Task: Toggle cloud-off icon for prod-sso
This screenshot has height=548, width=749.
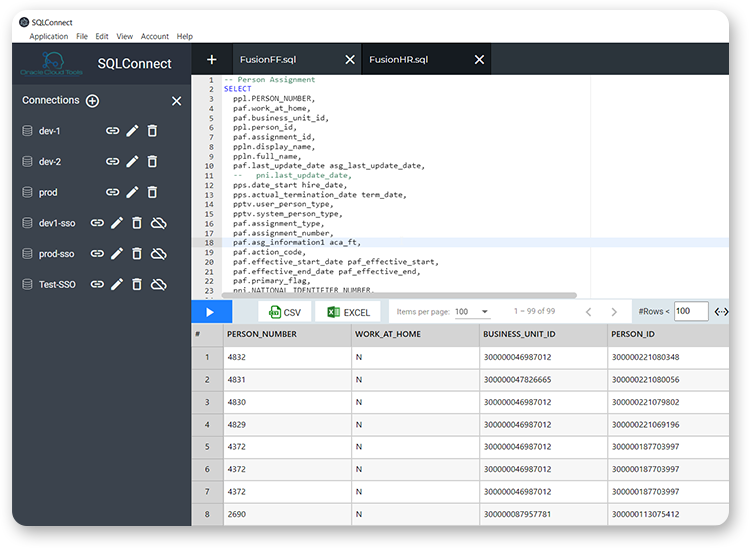Action: pyautogui.click(x=159, y=254)
